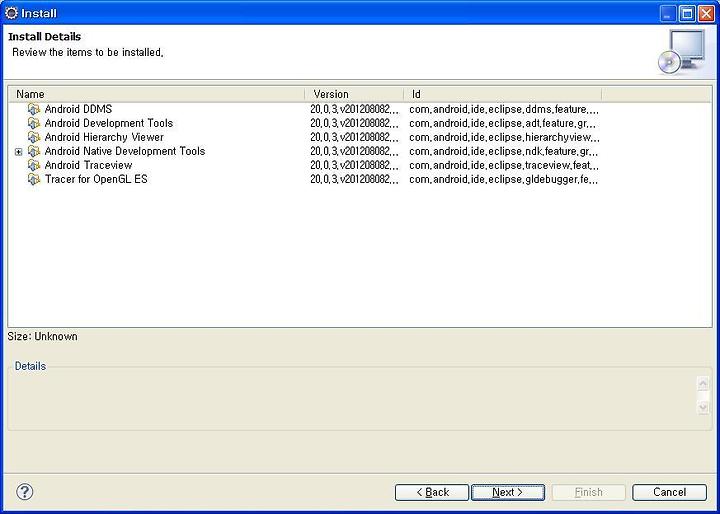The image size is (720, 514).
Task: Expand the Android Native Development Tools node
Action: click(x=18, y=152)
